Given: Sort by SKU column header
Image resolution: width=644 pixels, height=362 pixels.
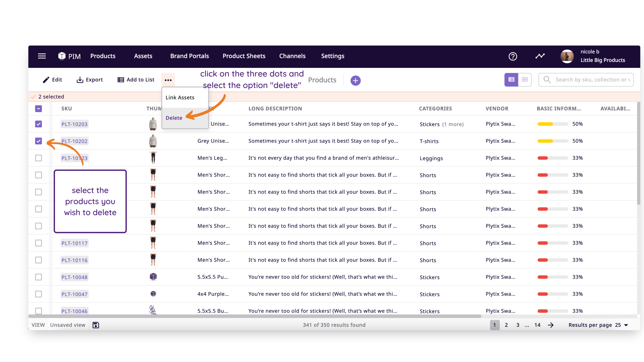Looking at the screenshot, I should pos(67,109).
